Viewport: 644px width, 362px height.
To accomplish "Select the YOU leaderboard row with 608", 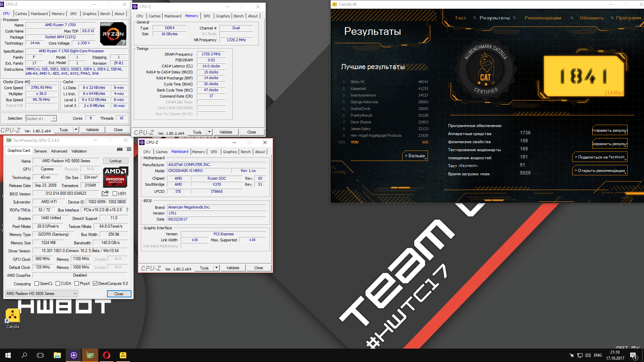I will tap(383, 142).
